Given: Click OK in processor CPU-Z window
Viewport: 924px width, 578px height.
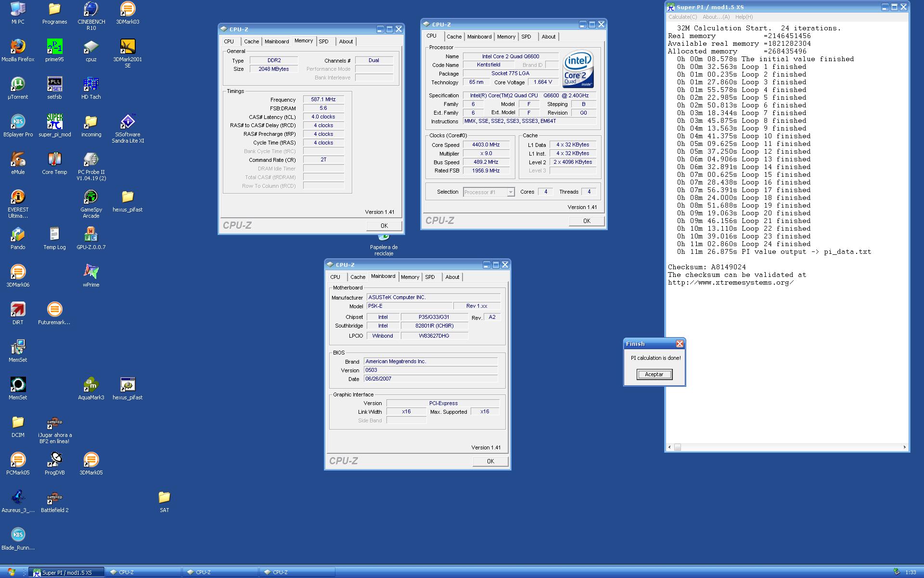Looking at the screenshot, I should point(587,221).
